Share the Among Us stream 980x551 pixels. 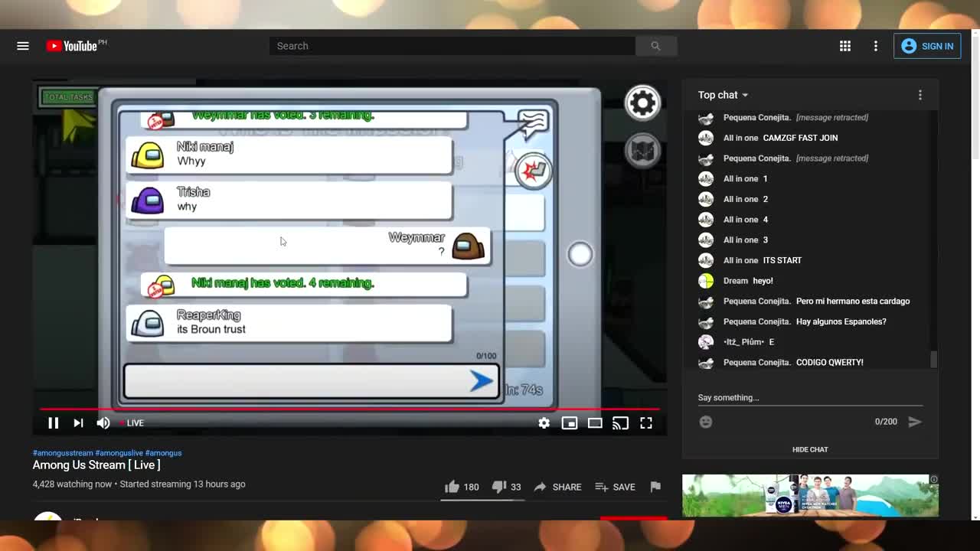[x=557, y=487]
